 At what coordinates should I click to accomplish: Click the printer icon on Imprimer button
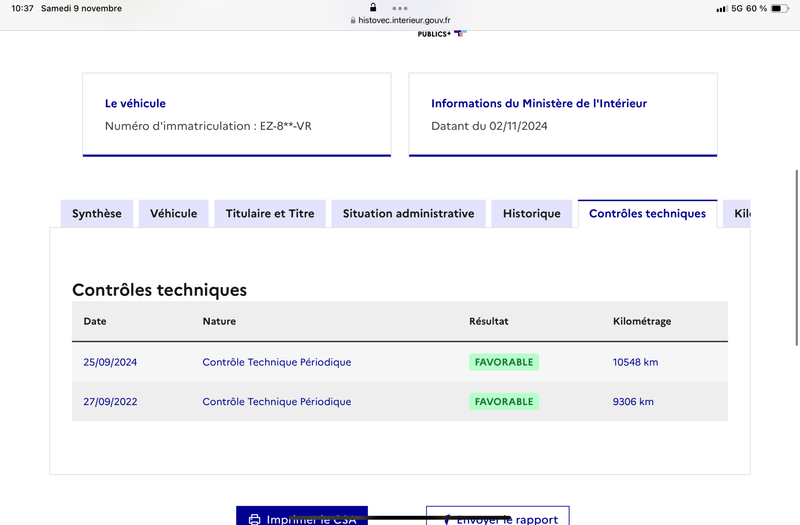click(254, 519)
